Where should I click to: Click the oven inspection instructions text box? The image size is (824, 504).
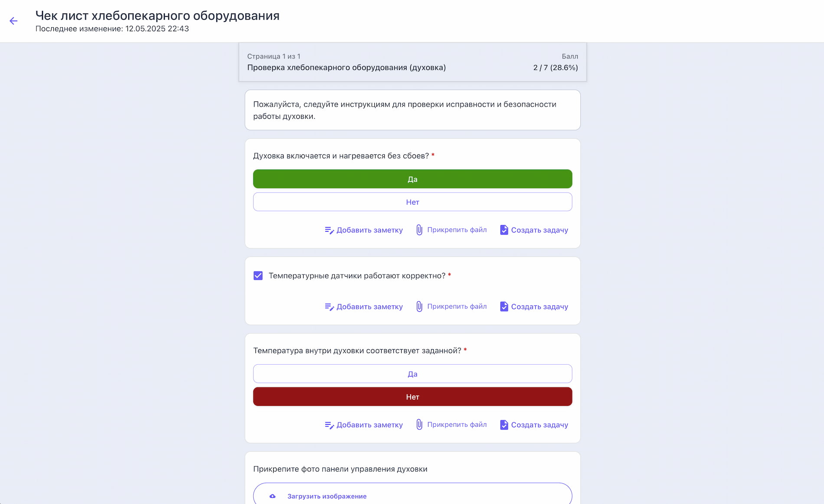[412, 110]
